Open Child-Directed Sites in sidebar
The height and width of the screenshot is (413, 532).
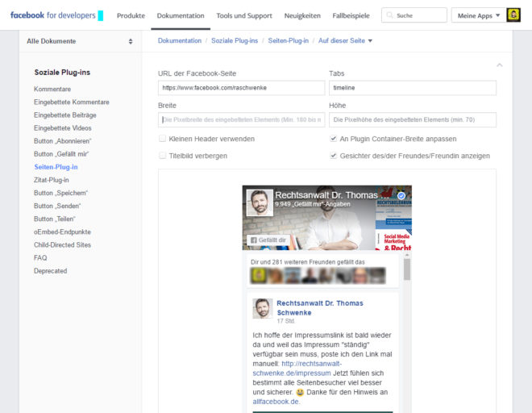62,245
